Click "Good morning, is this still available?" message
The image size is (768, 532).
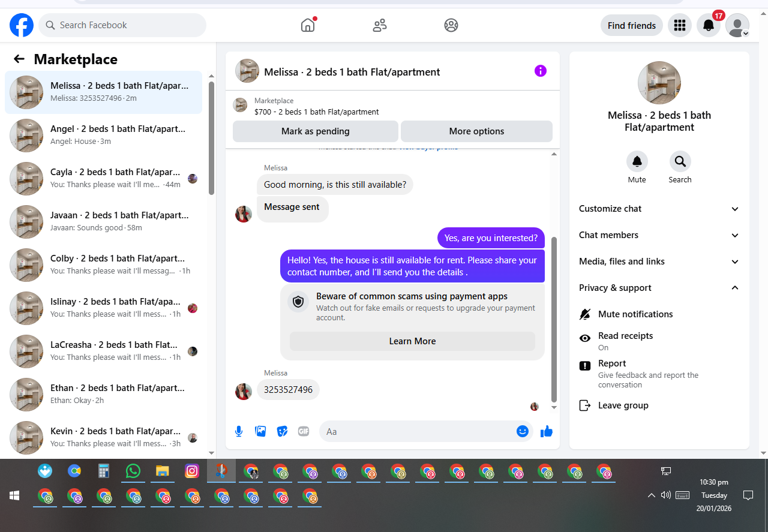tap(335, 185)
